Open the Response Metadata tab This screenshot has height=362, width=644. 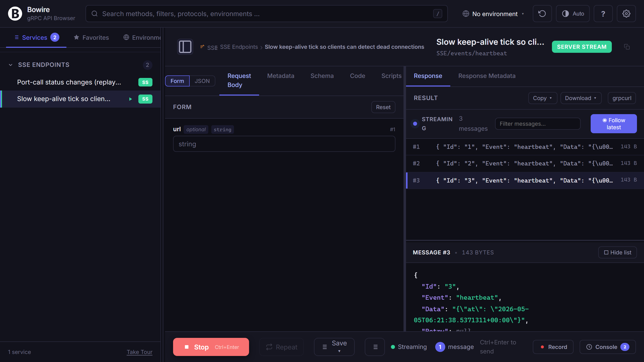[x=487, y=76]
